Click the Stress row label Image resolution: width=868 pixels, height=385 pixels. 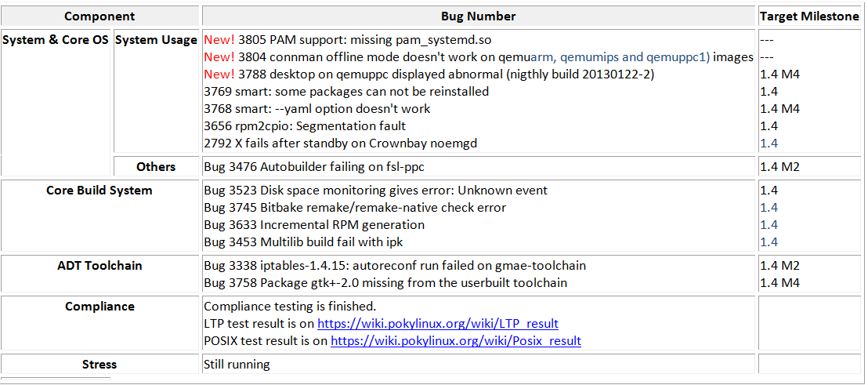coord(99,365)
